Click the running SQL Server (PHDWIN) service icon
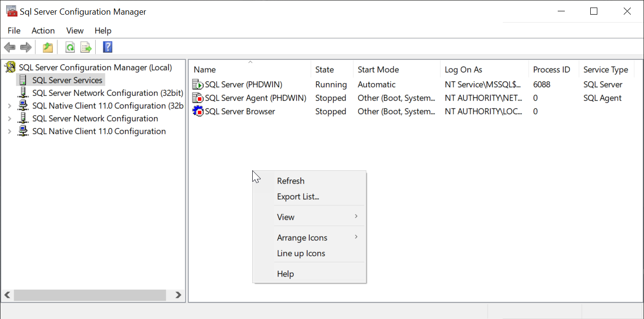 (198, 84)
